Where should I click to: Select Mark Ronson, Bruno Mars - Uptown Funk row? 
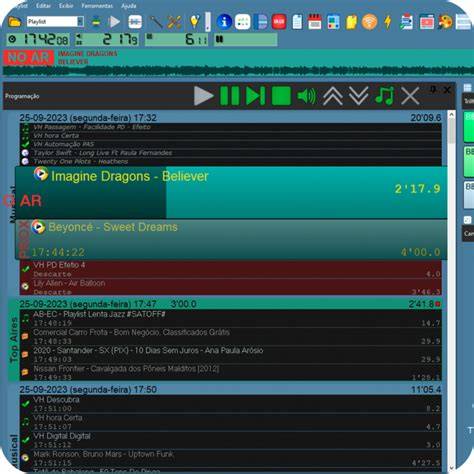231,458
